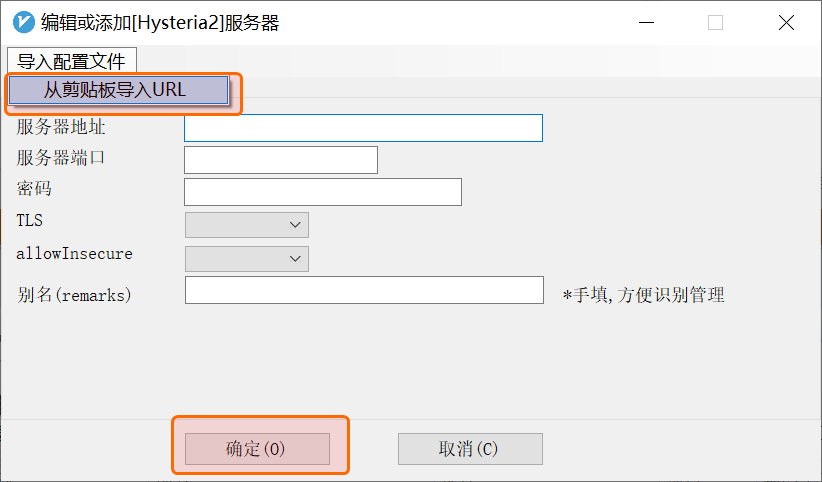Open the allowInsecure combo box
822x482 pixels.
pos(247,259)
